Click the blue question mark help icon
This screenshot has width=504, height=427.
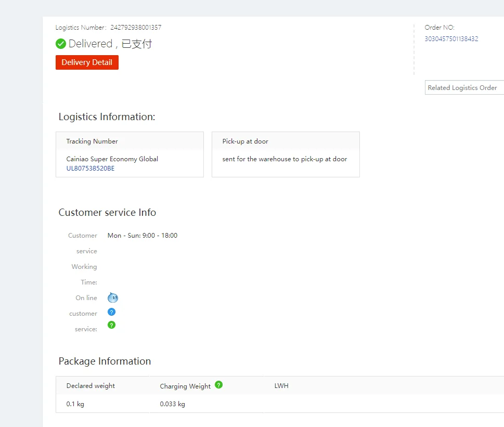(x=111, y=312)
